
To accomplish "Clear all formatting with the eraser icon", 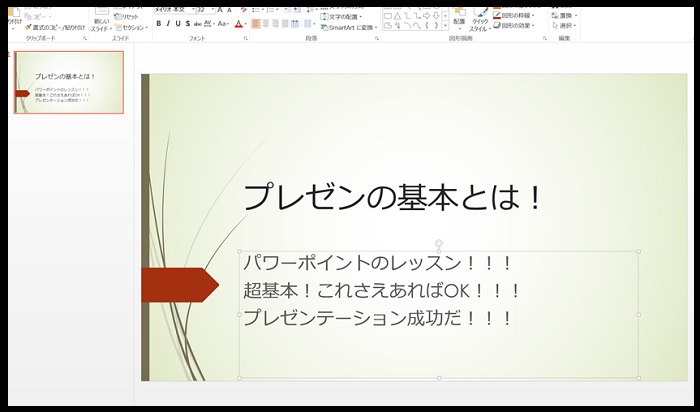I will pyautogui.click(x=243, y=10).
